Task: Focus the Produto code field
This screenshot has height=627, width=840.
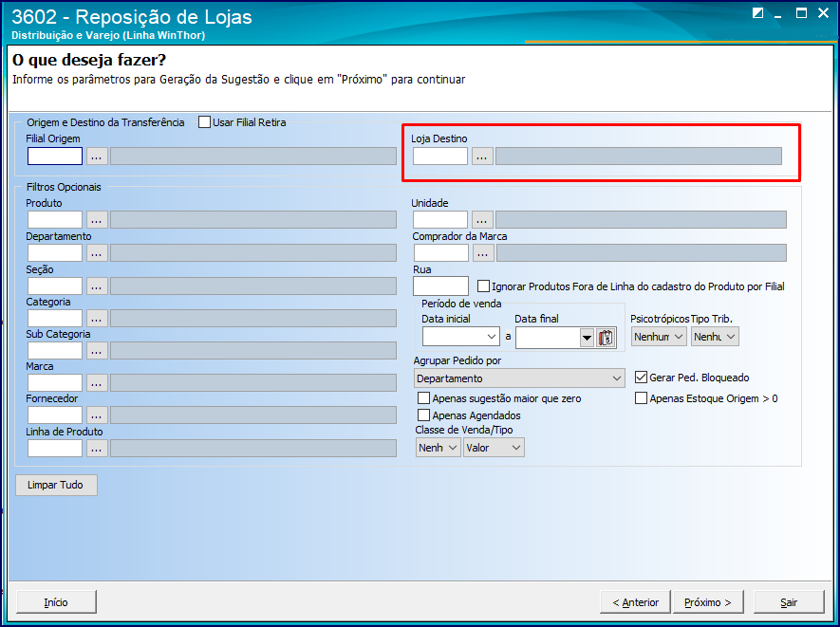Action: [x=55, y=219]
